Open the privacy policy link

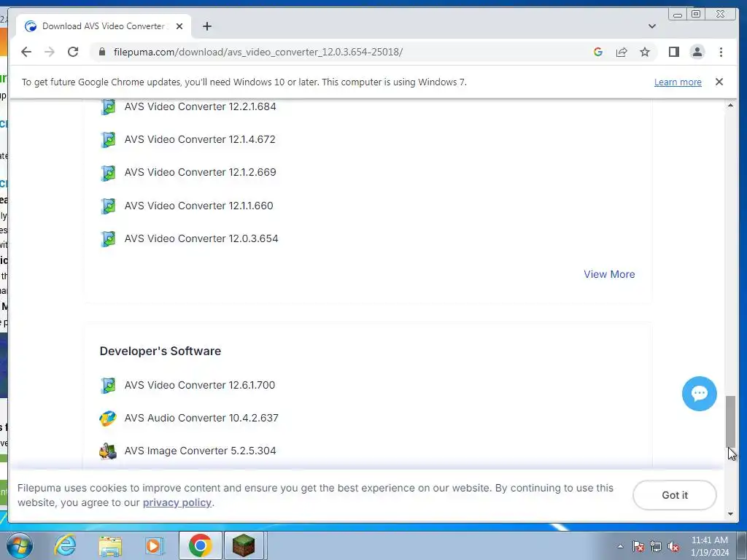[177, 503]
